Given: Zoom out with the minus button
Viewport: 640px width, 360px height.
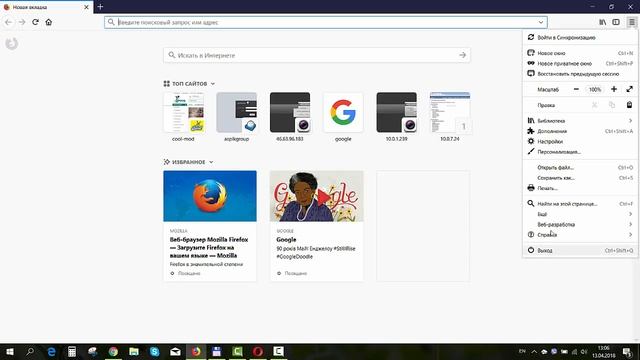Looking at the screenshot, I should point(576,89).
